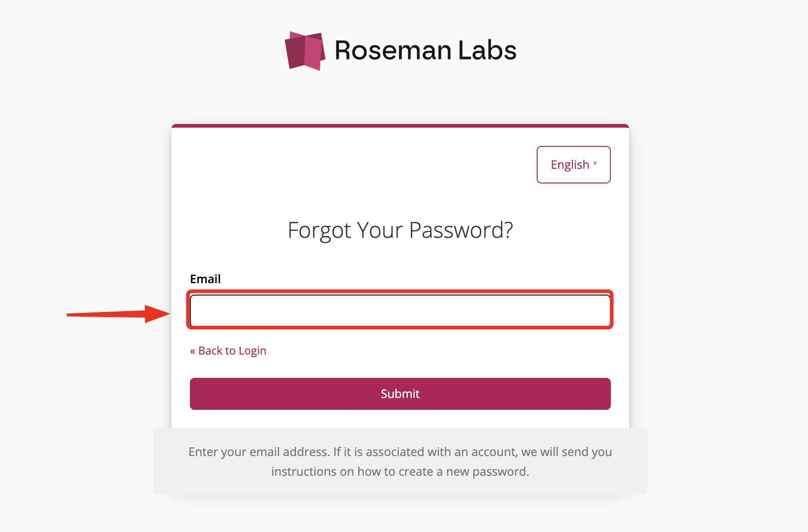Click the line reading instructions on how to create a new password
This screenshot has width=808, height=532.
click(x=400, y=472)
